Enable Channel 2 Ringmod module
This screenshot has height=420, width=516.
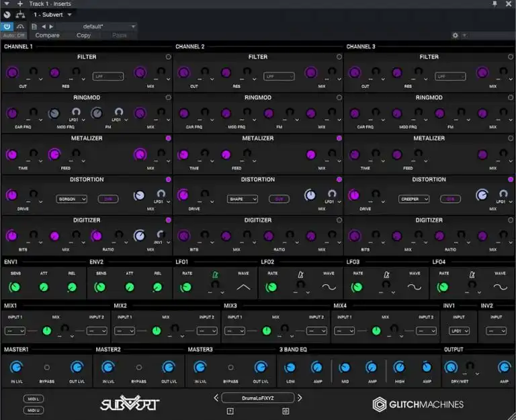339,97
